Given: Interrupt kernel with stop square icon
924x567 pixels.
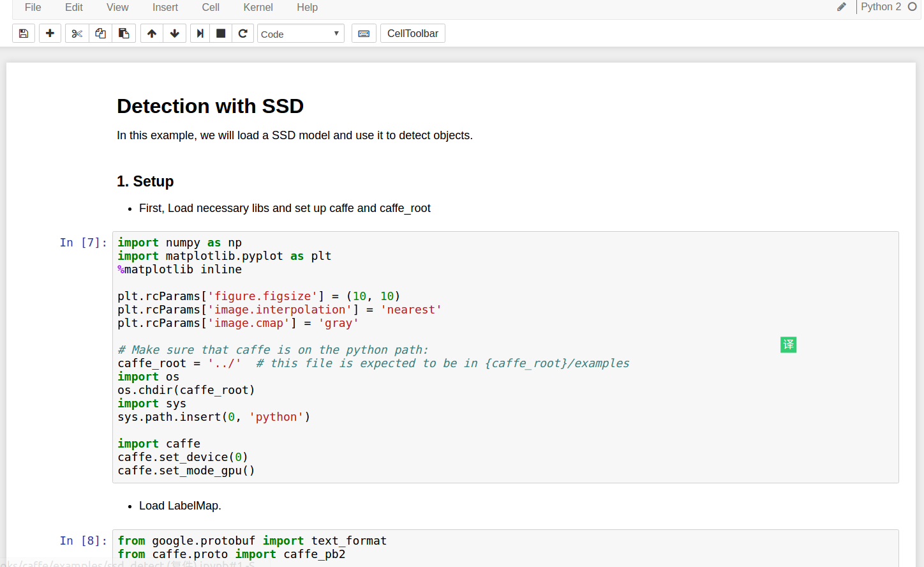Looking at the screenshot, I should click(x=221, y=33).
